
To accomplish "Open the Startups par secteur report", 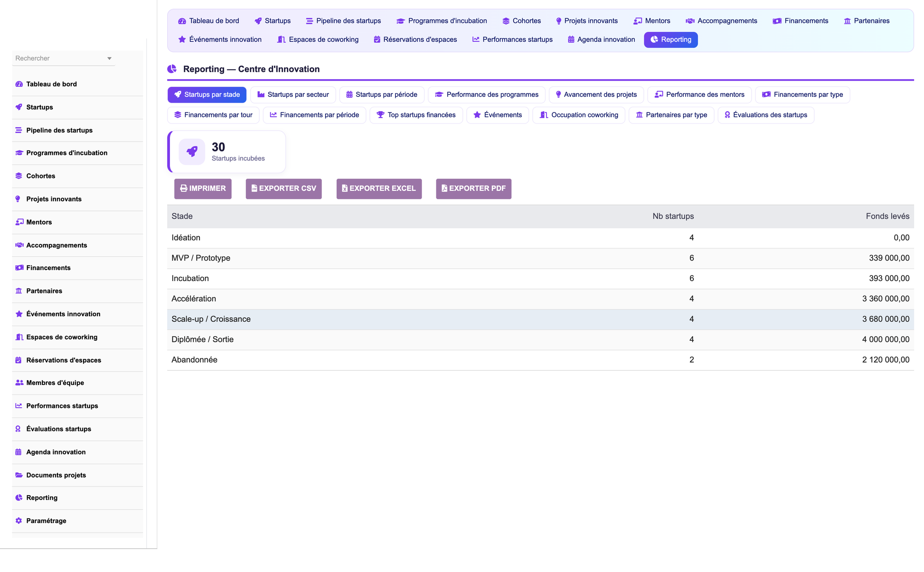I will (x=293, y=94).
